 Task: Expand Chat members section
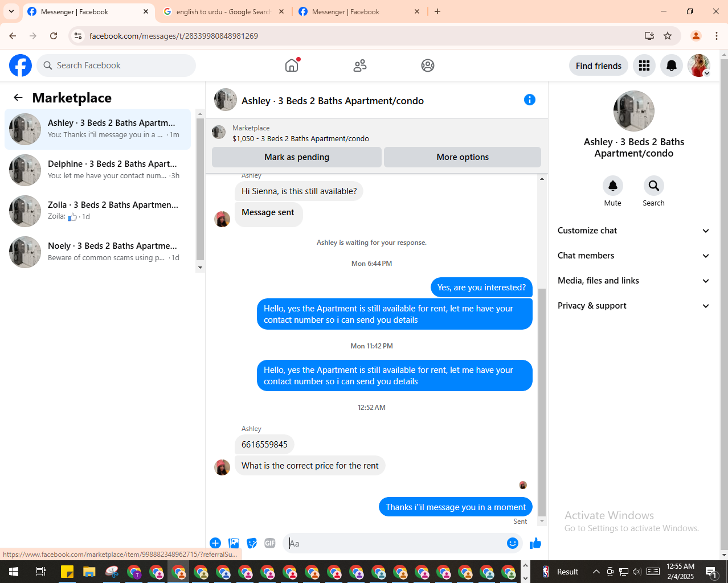point(634,256)
